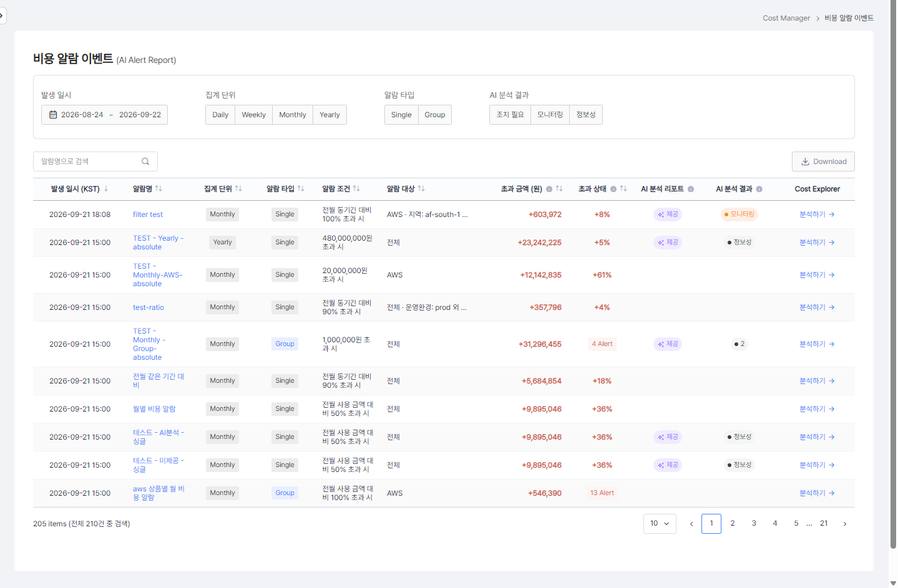The height and width of the screenshot is (588, 898).
Task: Click info icon next to 초과 금액 (원)
Action: click(x=549, y=189)
